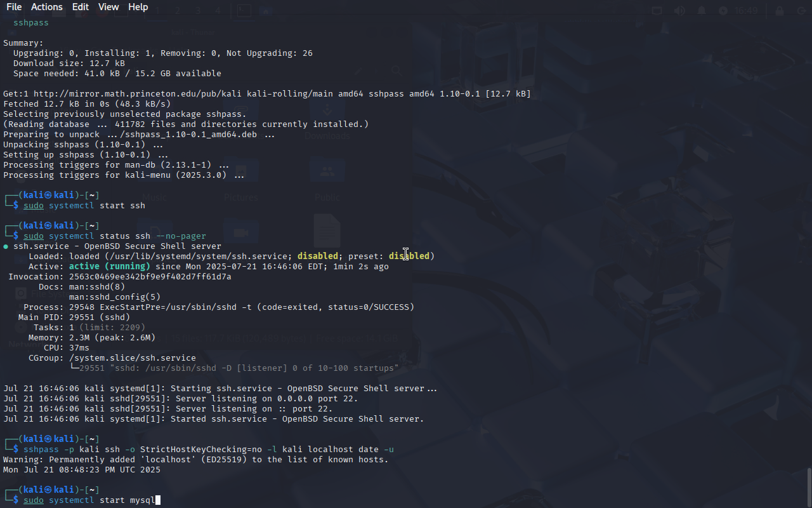Viewport: 812px width, 508px height.
Task: Open the Help menu
Action: [138, 7]
